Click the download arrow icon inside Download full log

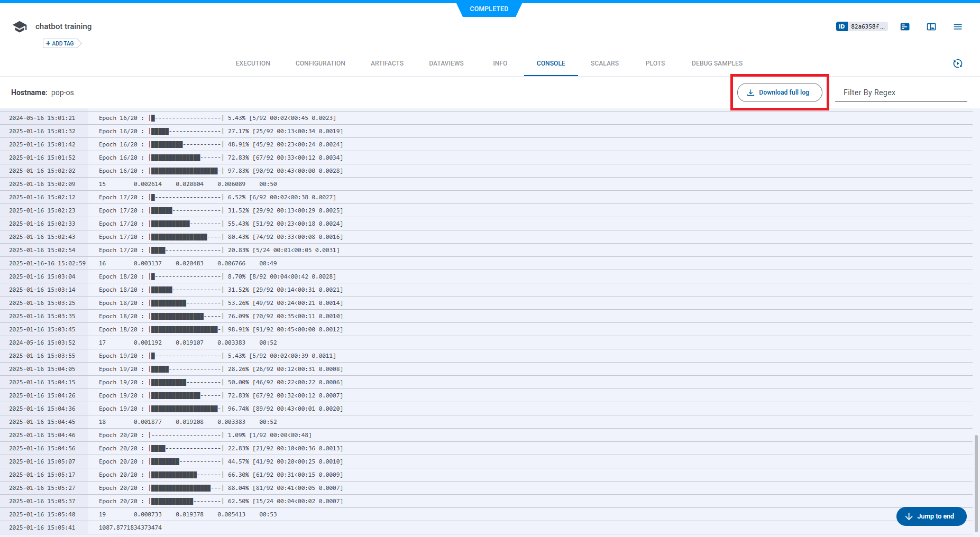point(750,92)
